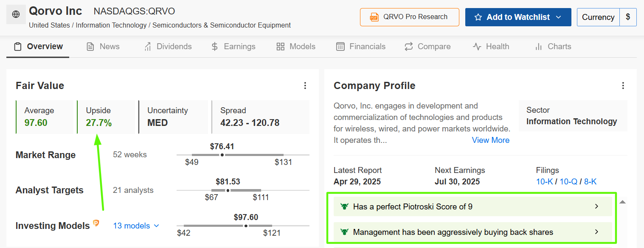
Task: Click the NASDAQGS:QRVO ticker text
Action: coord(134,11)
